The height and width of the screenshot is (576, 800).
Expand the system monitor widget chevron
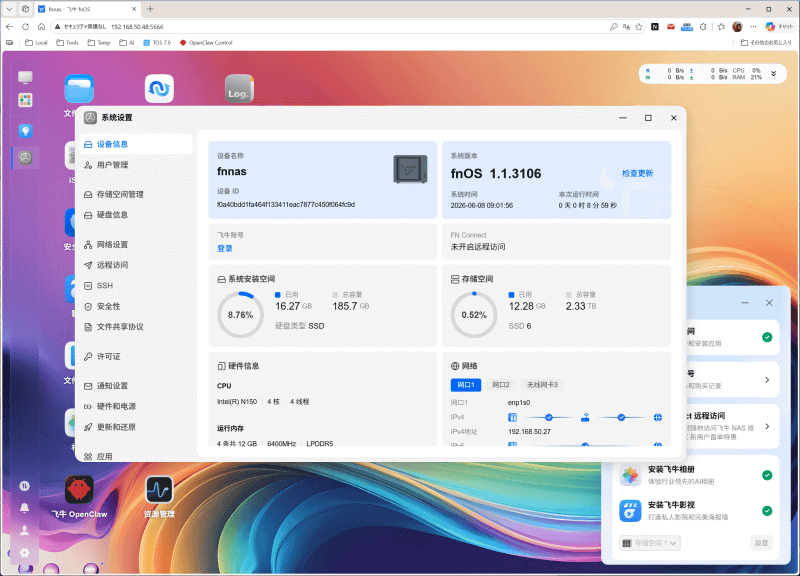(773, 73)
